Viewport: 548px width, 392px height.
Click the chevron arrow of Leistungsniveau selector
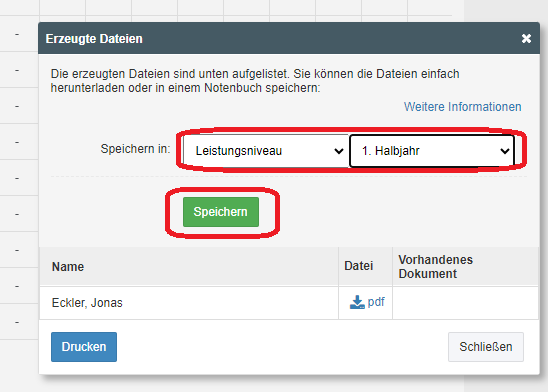[x=338, y=151]
